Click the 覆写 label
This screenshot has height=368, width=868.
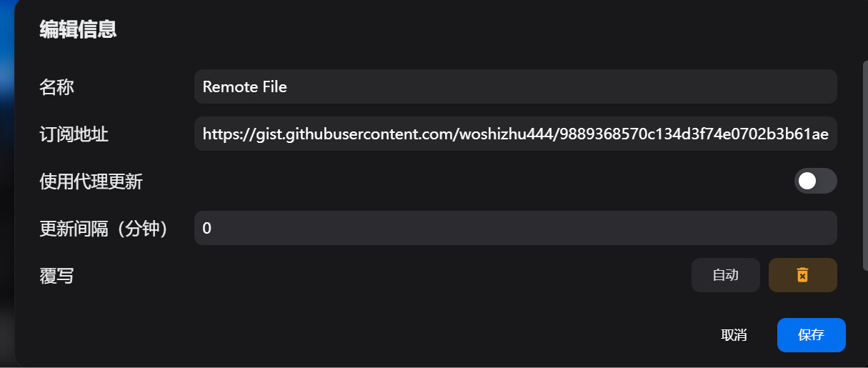(56, 276)
